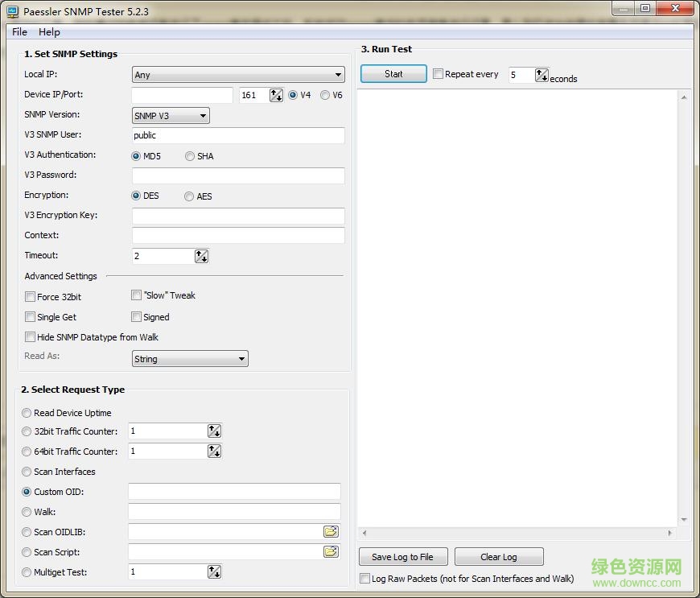Screen dimensions: 700x598
Task: Check the Log Raw Packets option
Action: (x=364, y=578)
